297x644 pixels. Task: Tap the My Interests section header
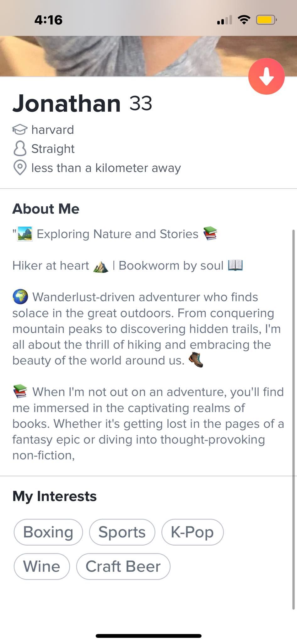coord(54,496)
